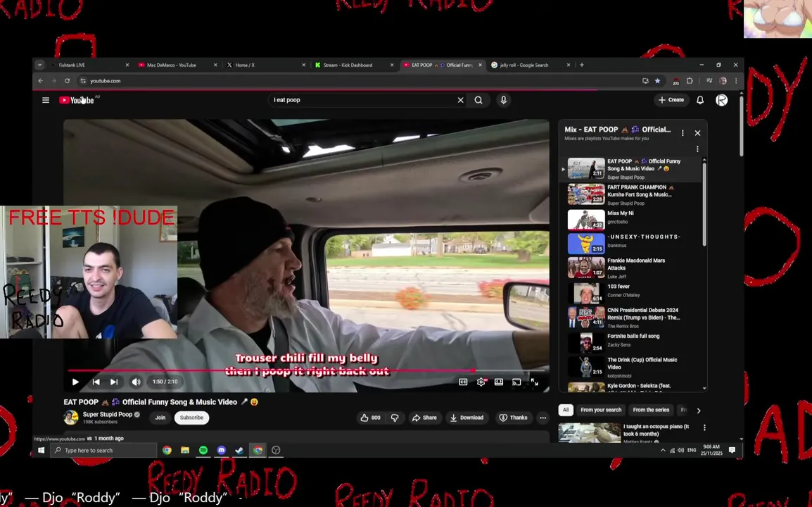
Task: Open Frankie Macdonald Mars Attacks video
Action: [x=633, y=268]
